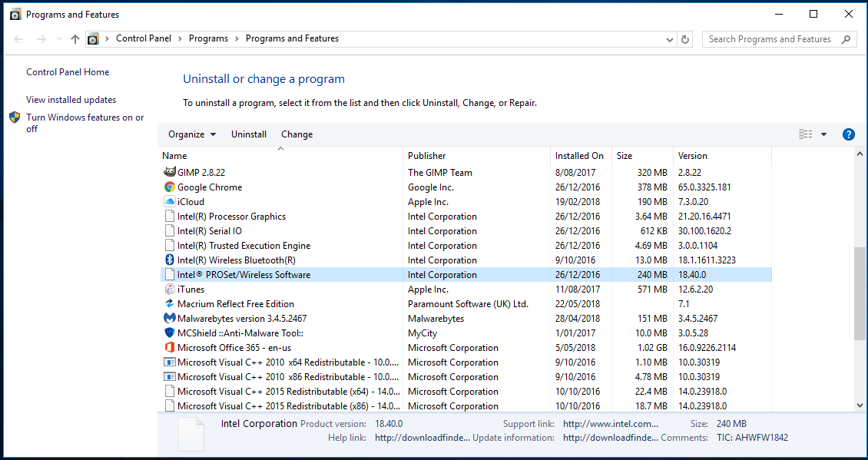Expand the chevron after Programs breadcrumb
The width and height of the screenshot is (868, 460).
[237, 38]
